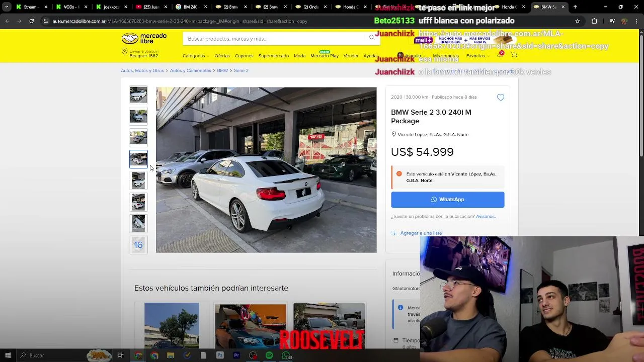
Task: Open Serie 2 breadcrumb link
Action: 241,70
